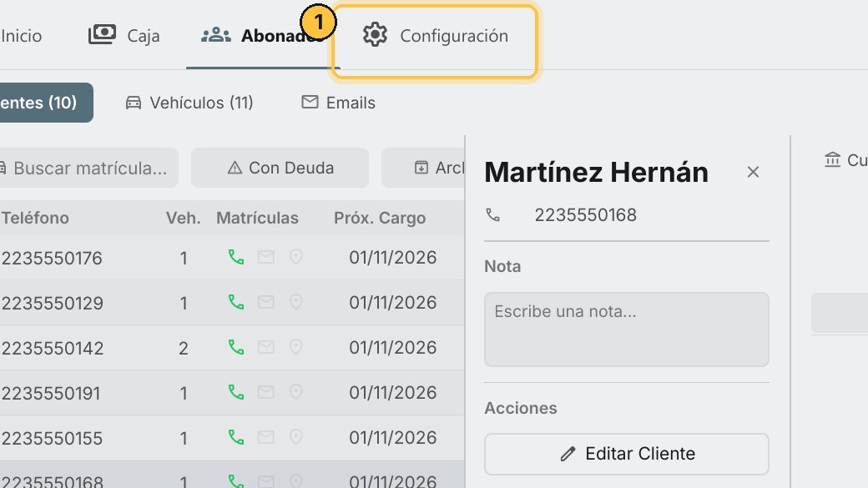The image size is (868, 488).
Task: Sort by Matrículas column header
Action: click(x=257, y=218)
